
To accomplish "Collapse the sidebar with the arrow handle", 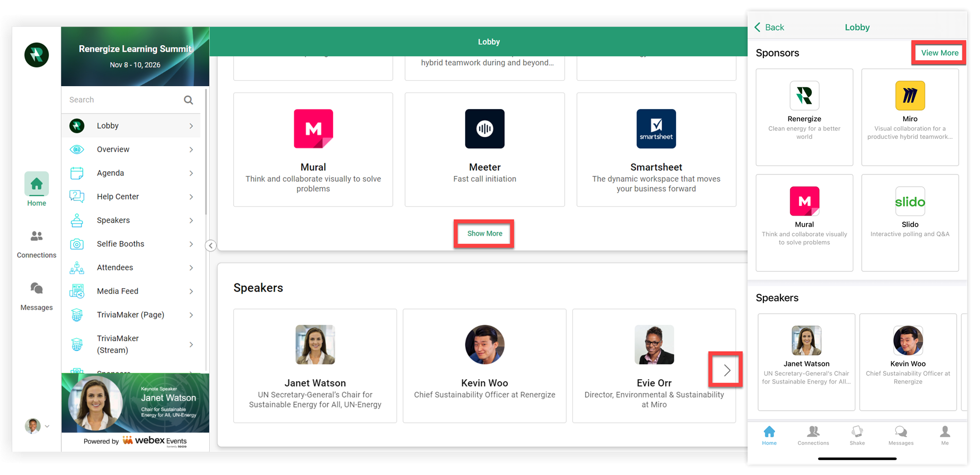I will click(211, 246).
